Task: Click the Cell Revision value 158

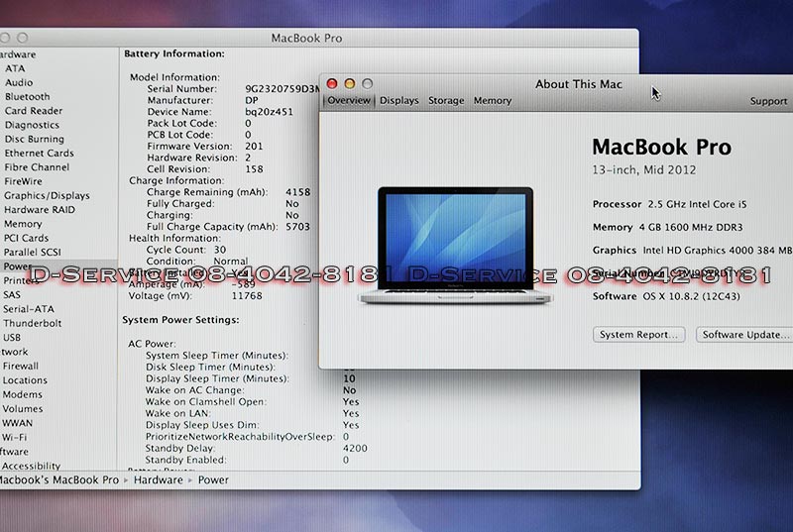Action: click(x=254, y=169)
